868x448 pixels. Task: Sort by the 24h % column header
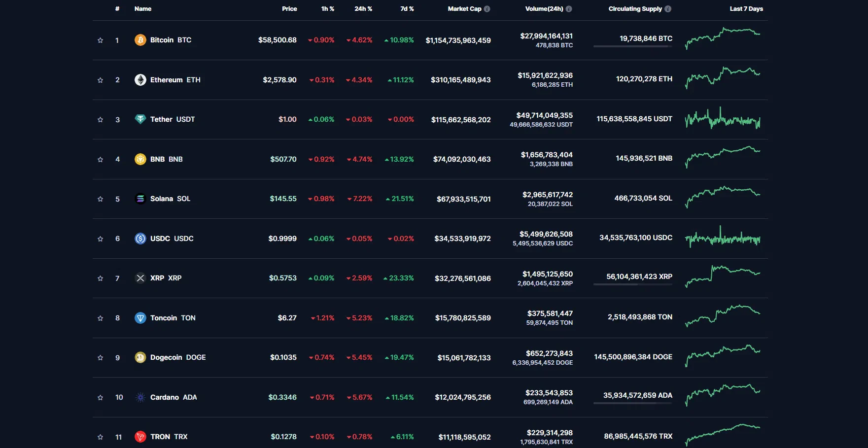click(x=363, y=9)
